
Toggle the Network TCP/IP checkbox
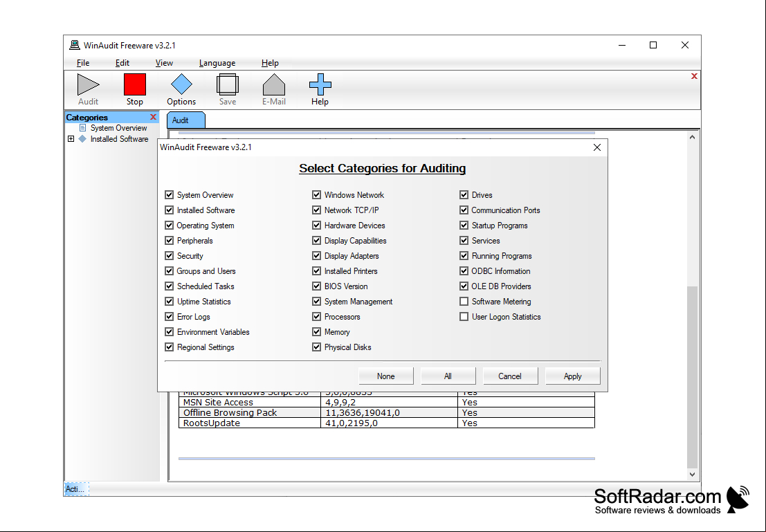[316, 210]
